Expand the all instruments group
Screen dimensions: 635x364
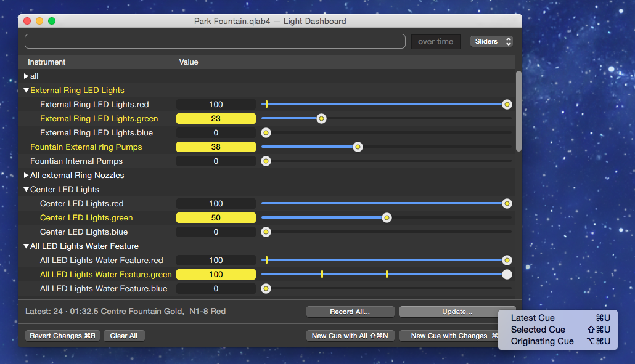click(25, 76)
